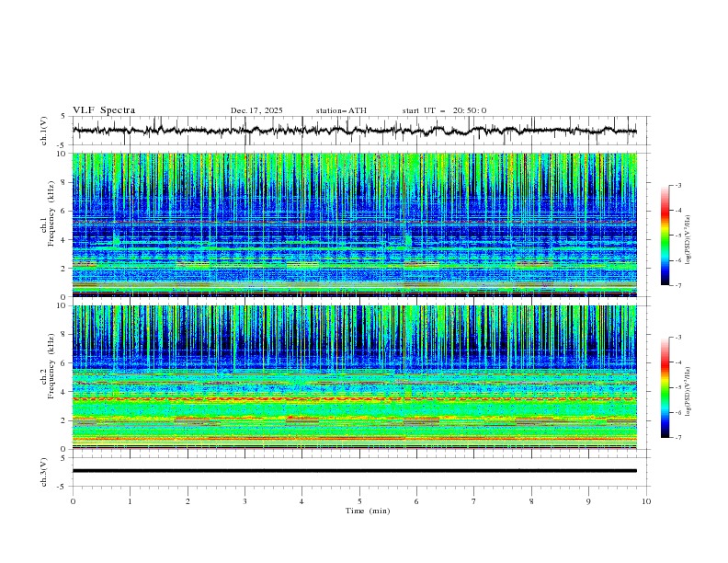Click the ch.1 color scale bar
This screenshot has height=563, width=728.
pos(665,235)
